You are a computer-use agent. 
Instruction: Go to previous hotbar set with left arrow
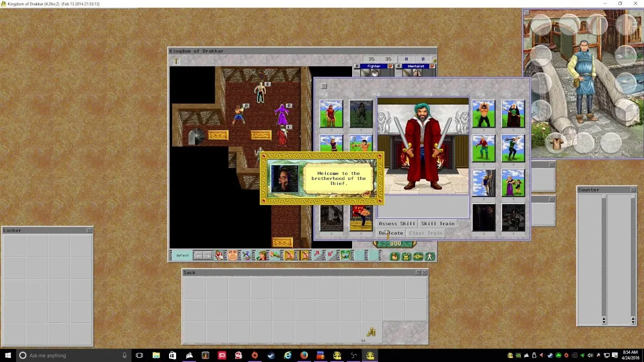point(198,255)
